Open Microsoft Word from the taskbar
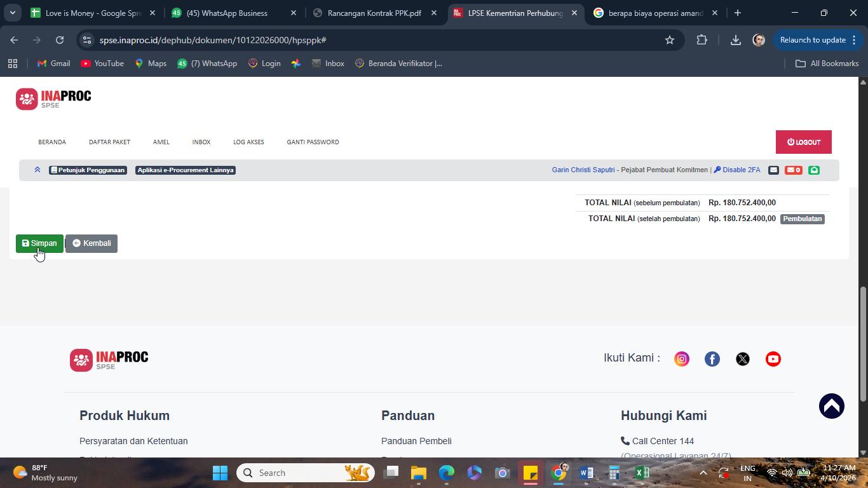This screenshot has height=488, width=868. click(x=587, y=473)
